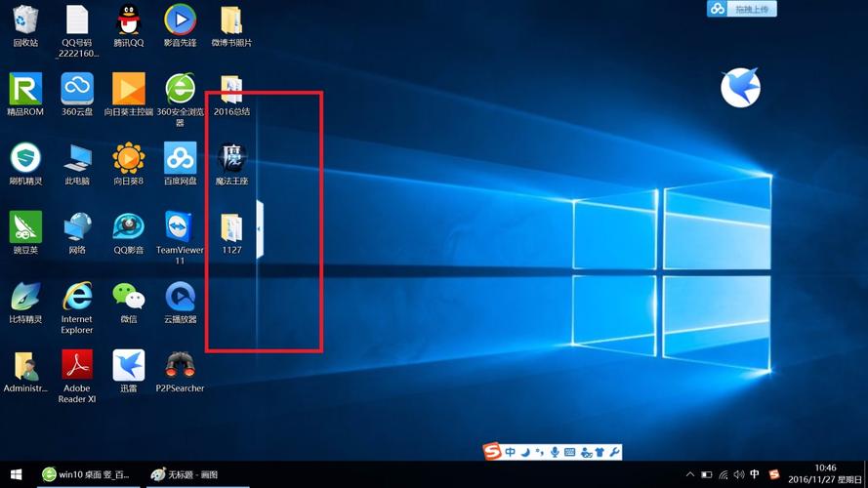Click the volume speaker tray icon
This screenshot has width=868, height=488.
pyautogui.click(x=738, y=474)
